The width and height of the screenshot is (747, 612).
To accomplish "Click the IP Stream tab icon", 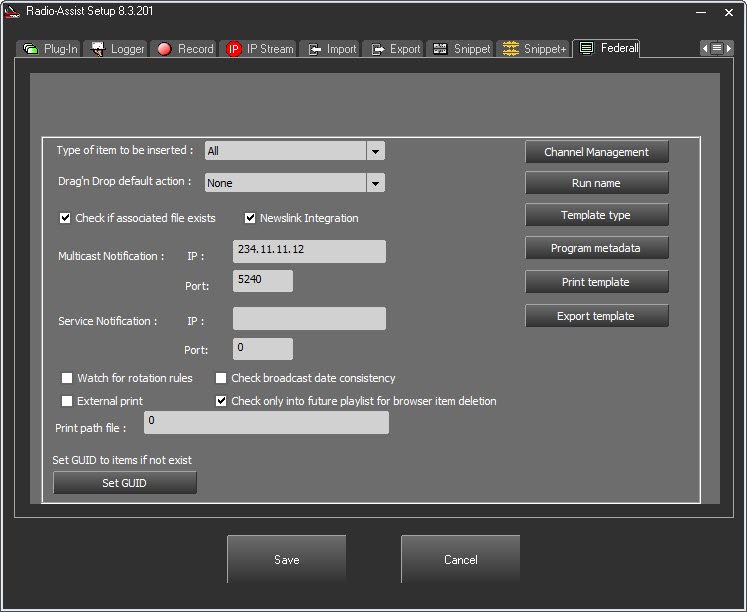I will [234, 49].
